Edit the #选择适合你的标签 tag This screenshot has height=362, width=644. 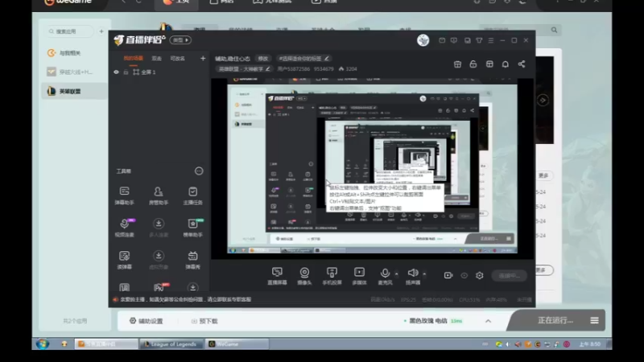(303, 58)
